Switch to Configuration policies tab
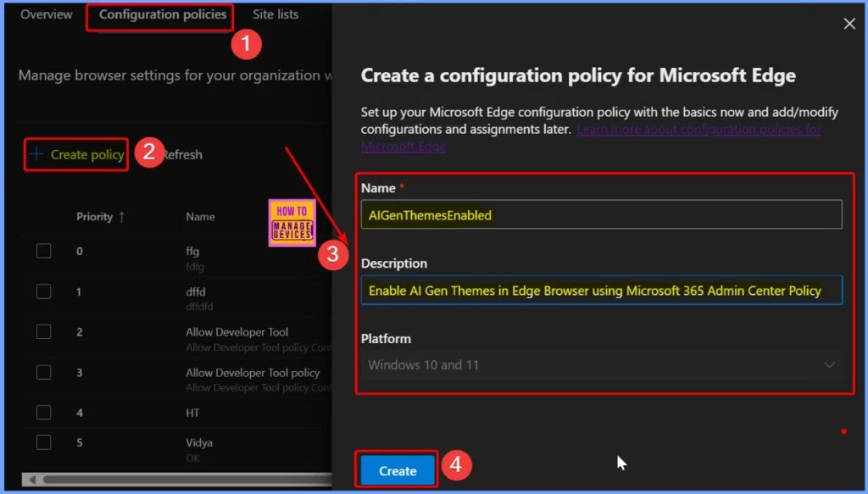 [163, 14]
